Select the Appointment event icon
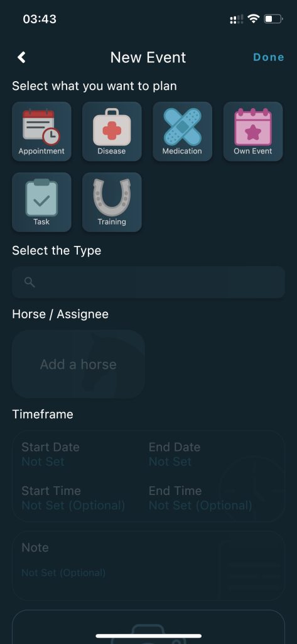 (x=41, y=131)
